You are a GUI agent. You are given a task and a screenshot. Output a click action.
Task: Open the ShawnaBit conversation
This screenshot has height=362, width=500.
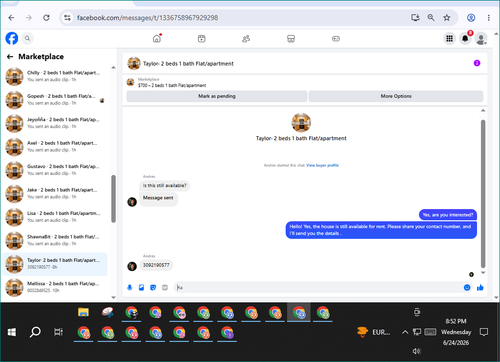55,240
